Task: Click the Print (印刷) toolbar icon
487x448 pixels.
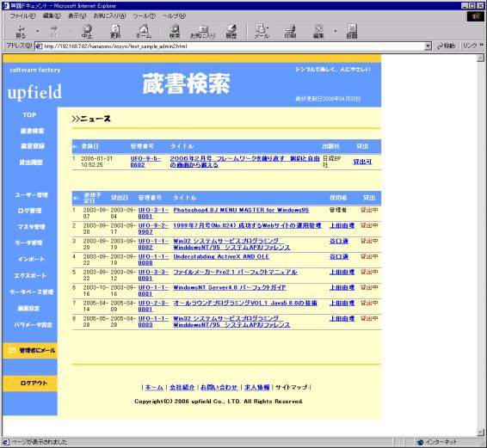Action: point(290,31)
